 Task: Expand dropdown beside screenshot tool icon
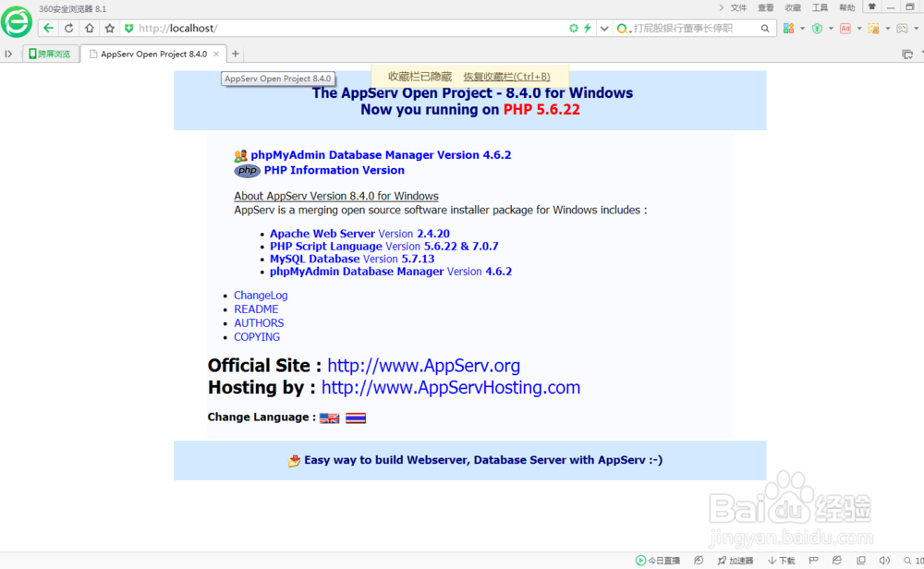click(x=887, y=28)
